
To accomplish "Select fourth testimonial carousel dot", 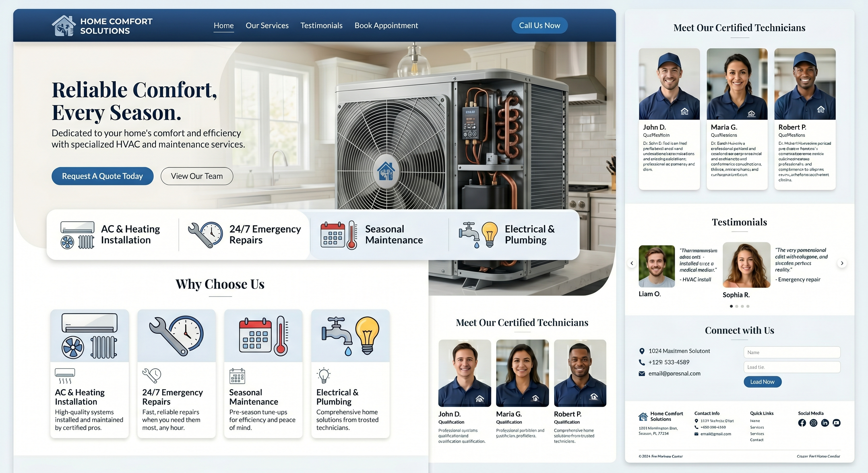I will [x=748, y=306].
